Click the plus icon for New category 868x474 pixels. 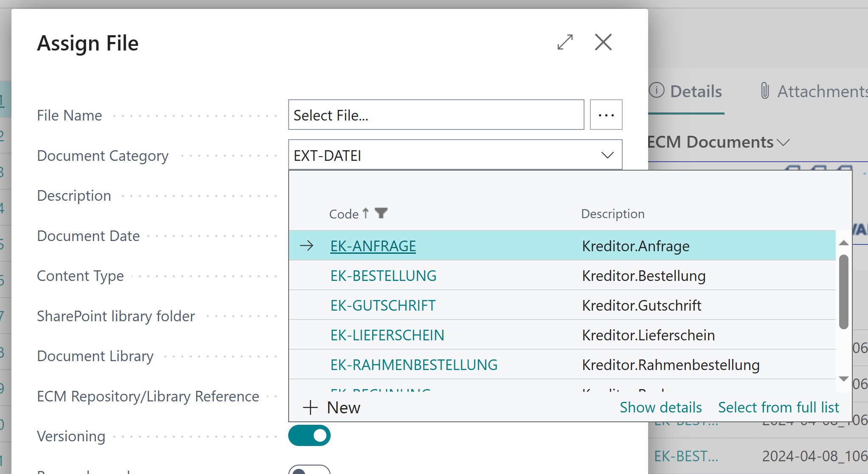(x=310, y=407)
